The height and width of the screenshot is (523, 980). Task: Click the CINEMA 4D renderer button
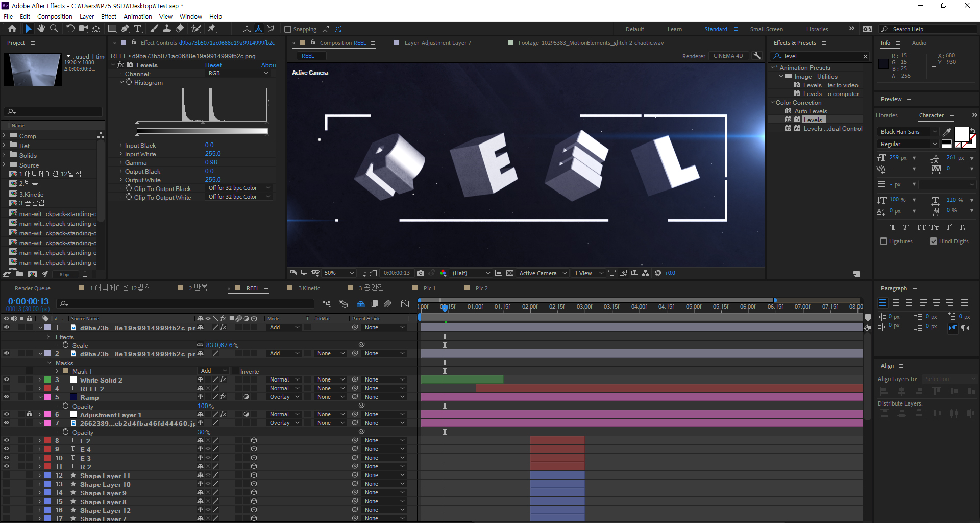tap(728, 56)
